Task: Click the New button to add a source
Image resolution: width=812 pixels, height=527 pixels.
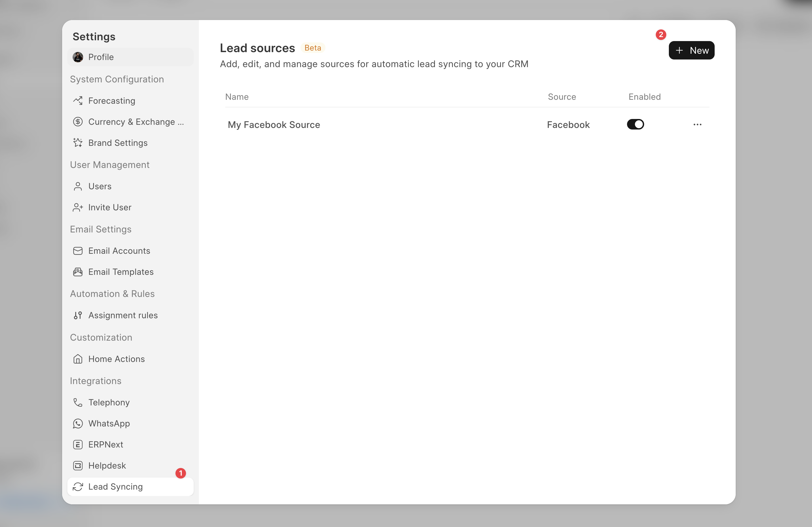Action: click(691, 50)
